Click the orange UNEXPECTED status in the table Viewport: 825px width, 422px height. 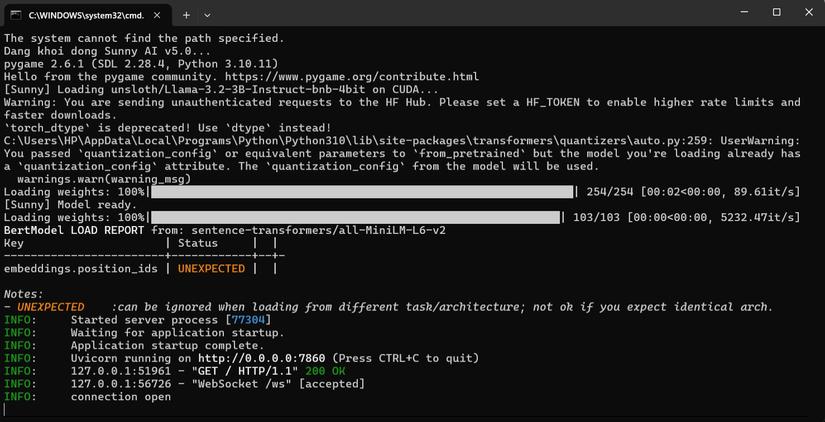click(211, 268)
